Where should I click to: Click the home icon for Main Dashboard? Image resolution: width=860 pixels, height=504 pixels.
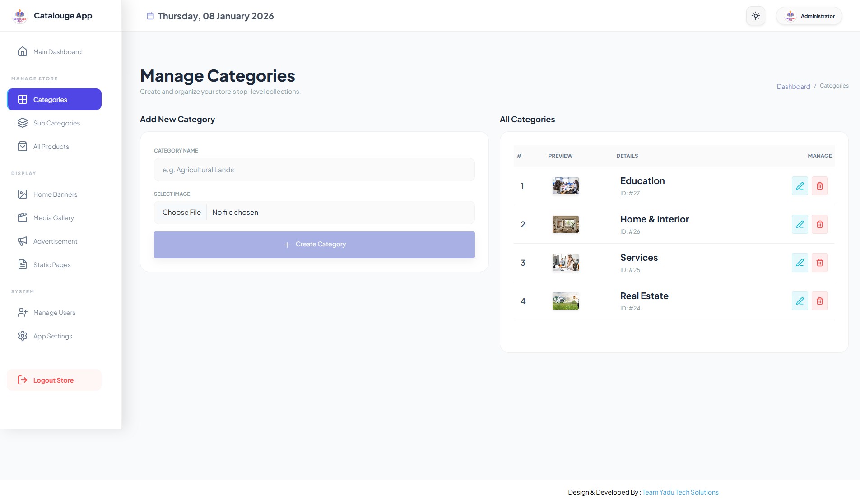(x=23, y=51)
